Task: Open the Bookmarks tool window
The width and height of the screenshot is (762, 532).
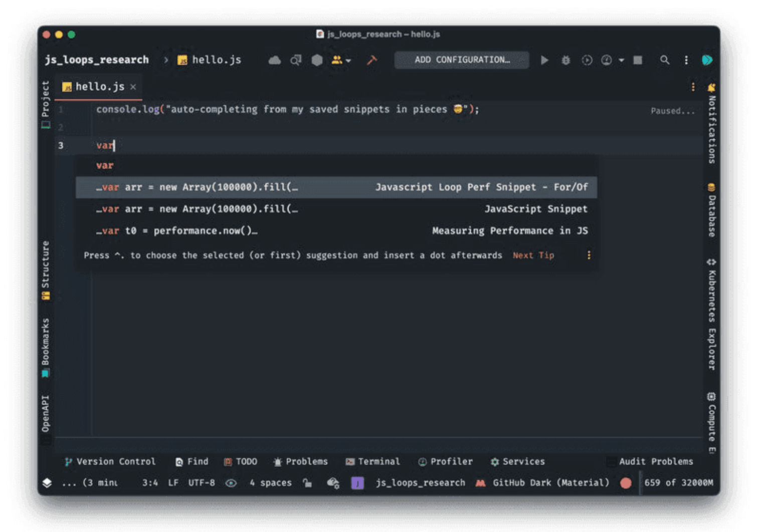Action: pos(46,347)
